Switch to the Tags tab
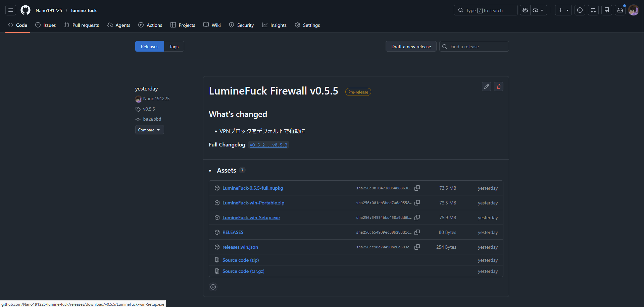644x307 pixels. point(174,47)
